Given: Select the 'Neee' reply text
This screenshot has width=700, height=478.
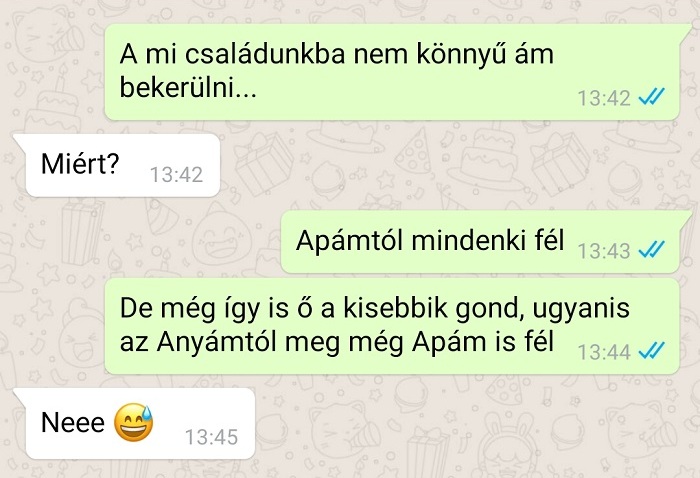Looking at the screenshot, I should (x=73, y=422).
